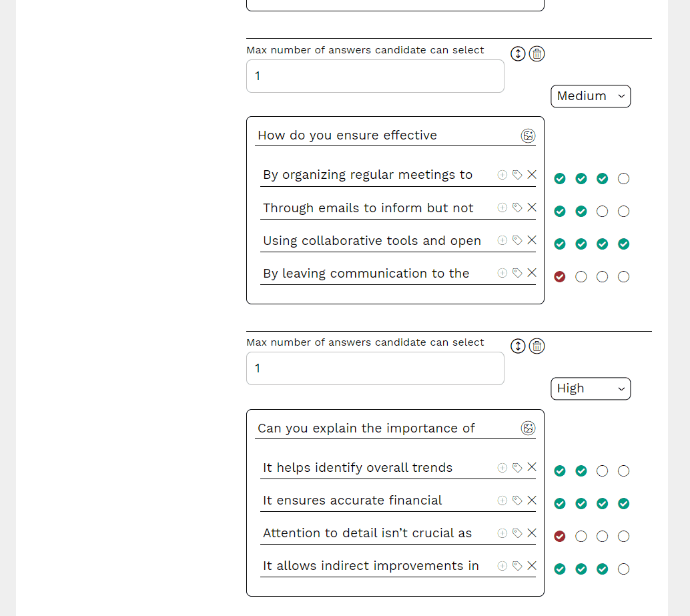Screen dimensions: 690x616
Task: Click reorder arrows icon for communication question
Action: tap(518, 53)
